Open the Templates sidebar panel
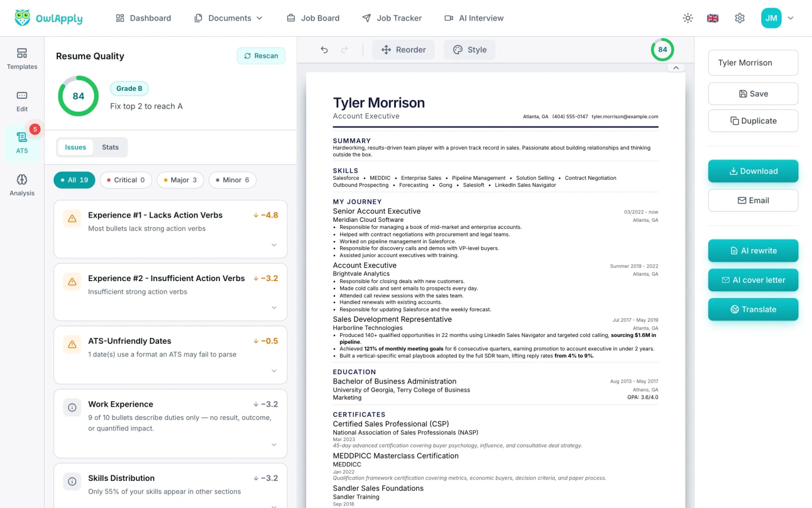Screen dimensions: 812x508 point(22,59)
